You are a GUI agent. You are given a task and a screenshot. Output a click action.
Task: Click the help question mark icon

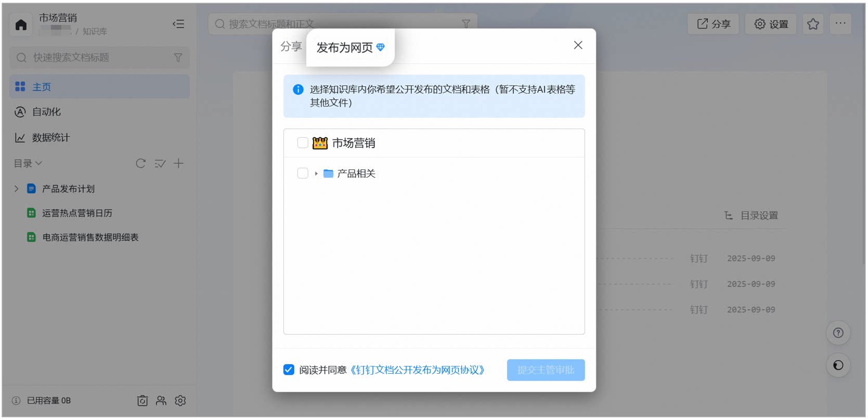click(838, 333)
